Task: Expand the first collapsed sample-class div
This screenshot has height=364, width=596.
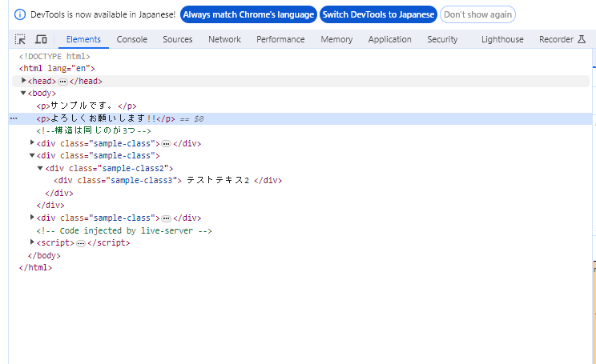Action: [32, 142]
